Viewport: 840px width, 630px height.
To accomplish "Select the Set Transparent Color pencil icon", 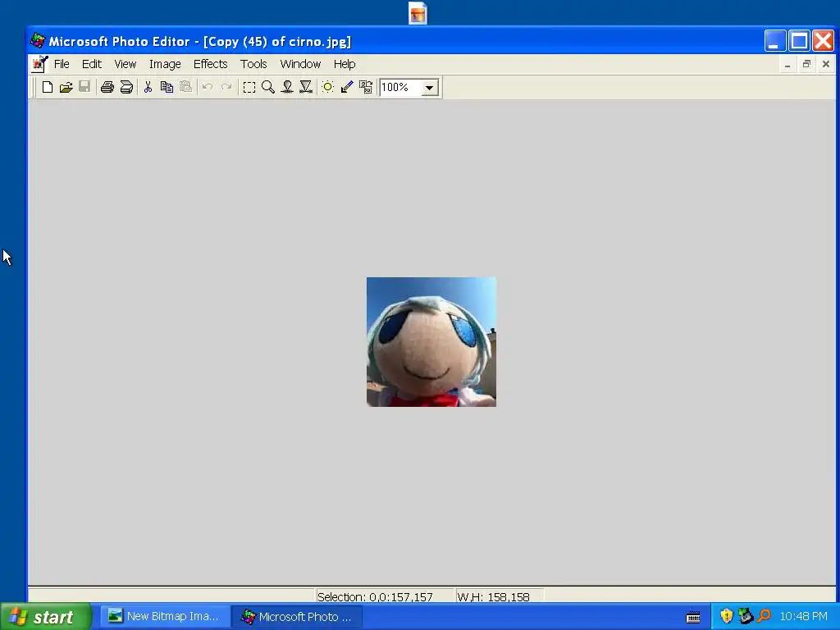I will click(347, 87).
